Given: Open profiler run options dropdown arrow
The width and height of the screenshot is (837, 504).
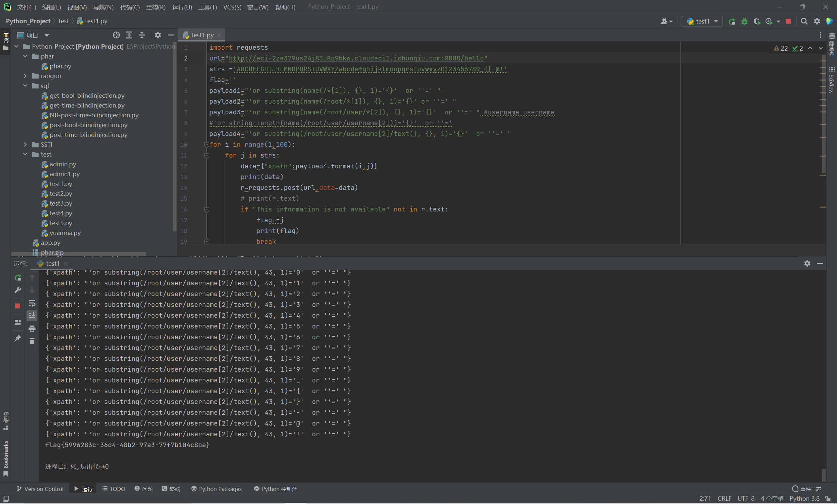Looking at the screenshot, I should [x=778, y=21].
